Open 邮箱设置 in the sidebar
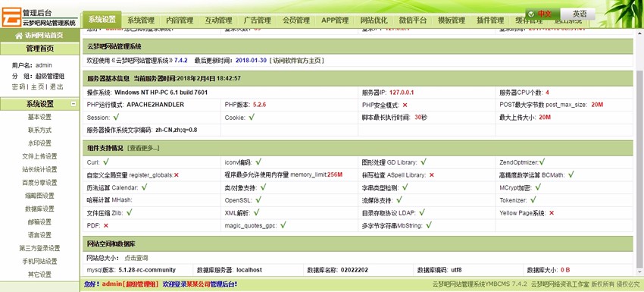644x292 pixels. (39, 222)
